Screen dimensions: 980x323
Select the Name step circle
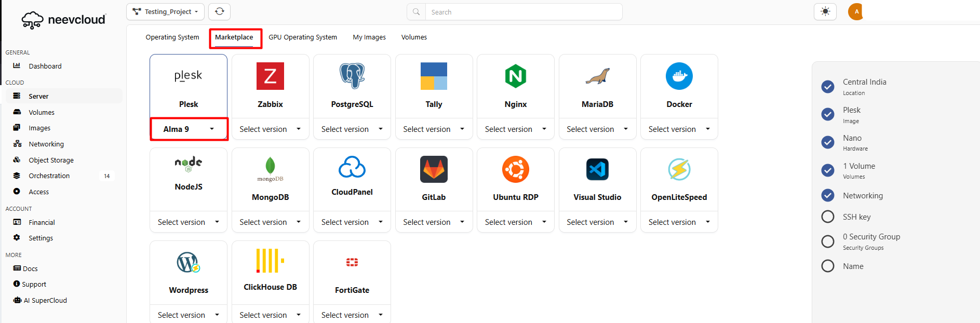828,266
